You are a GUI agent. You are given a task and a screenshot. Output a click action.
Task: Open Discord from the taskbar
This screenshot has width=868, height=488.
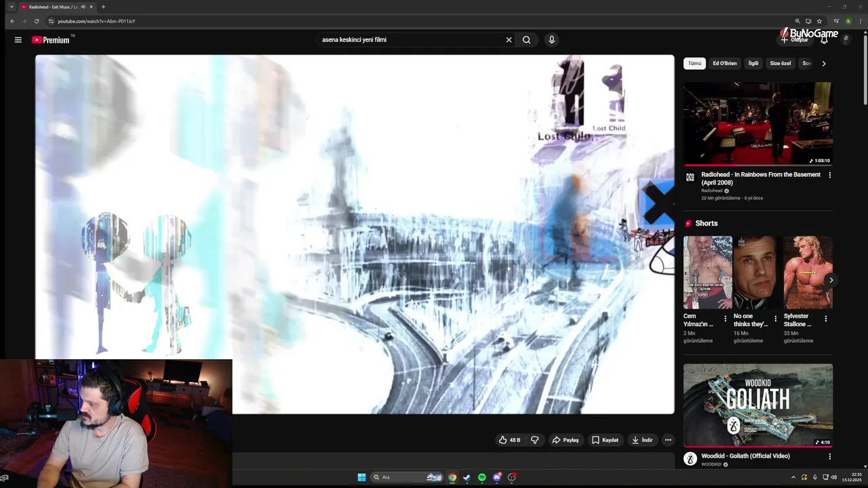(x=497, y=477)
